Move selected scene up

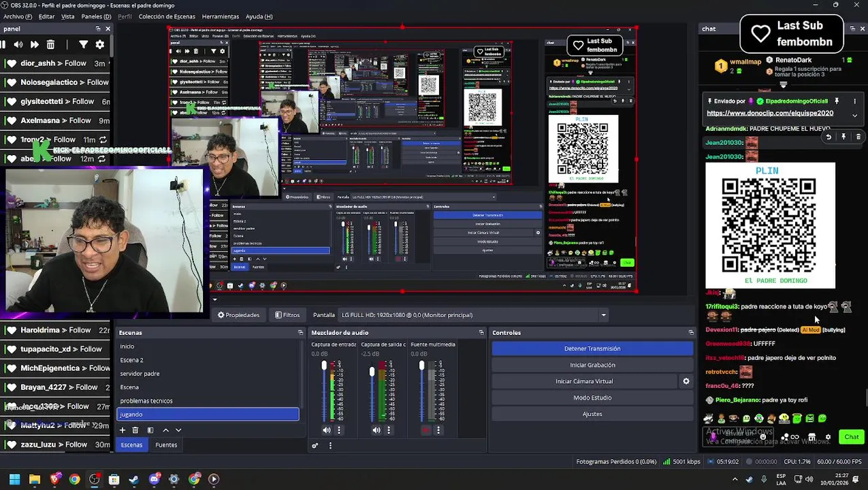click(165, 430)
